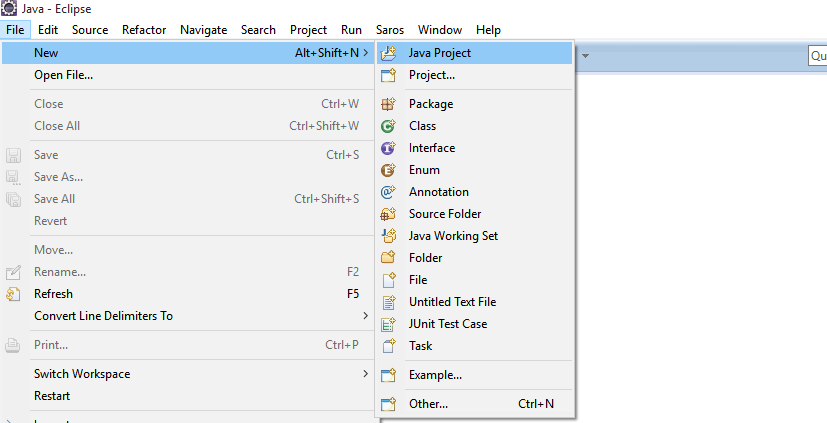Click the Task icon in submenu

(388, 346)
